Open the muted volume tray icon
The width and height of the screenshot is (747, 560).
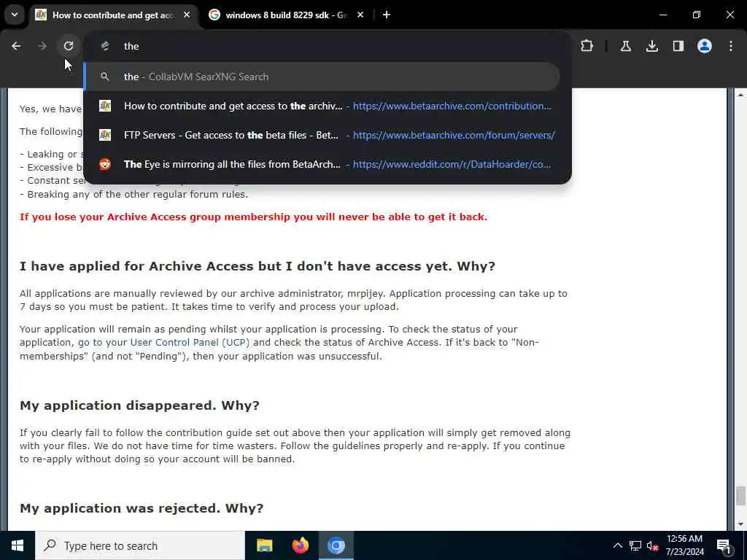pos(653,545)
